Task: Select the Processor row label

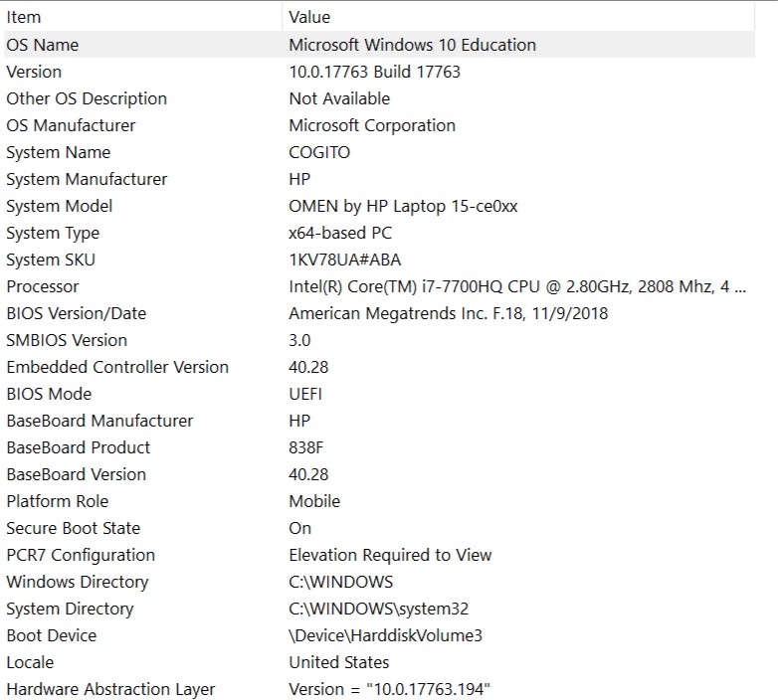Action: 43,286
